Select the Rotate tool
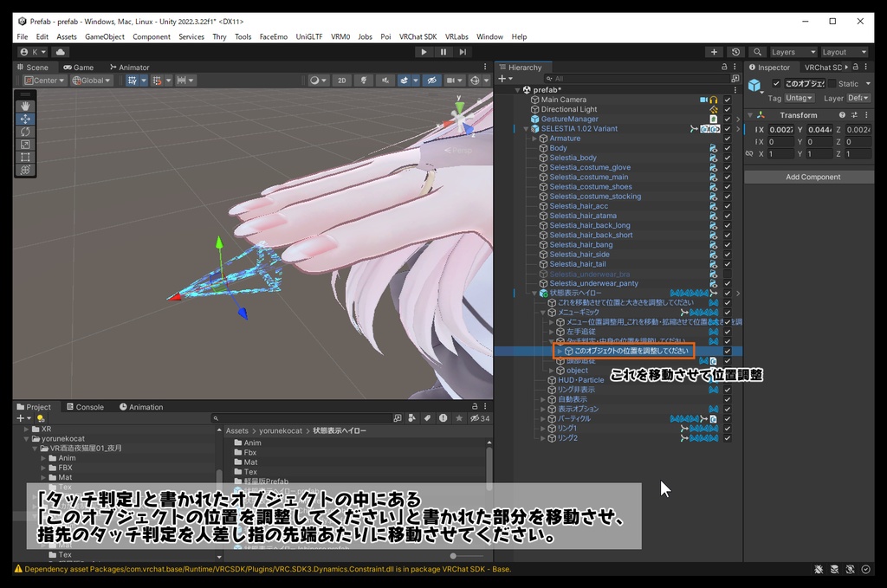The height and width of the screenshot is (588, 887). [x=25, y=132]
